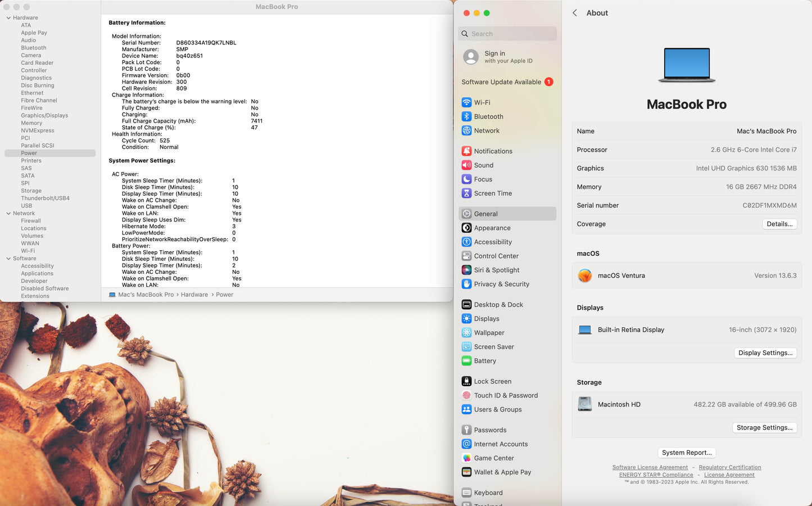Image resolution: width=812 pixels, height=506 pixels.
Task: Click the Notifications bell icon
Action: tap(466, 151)
